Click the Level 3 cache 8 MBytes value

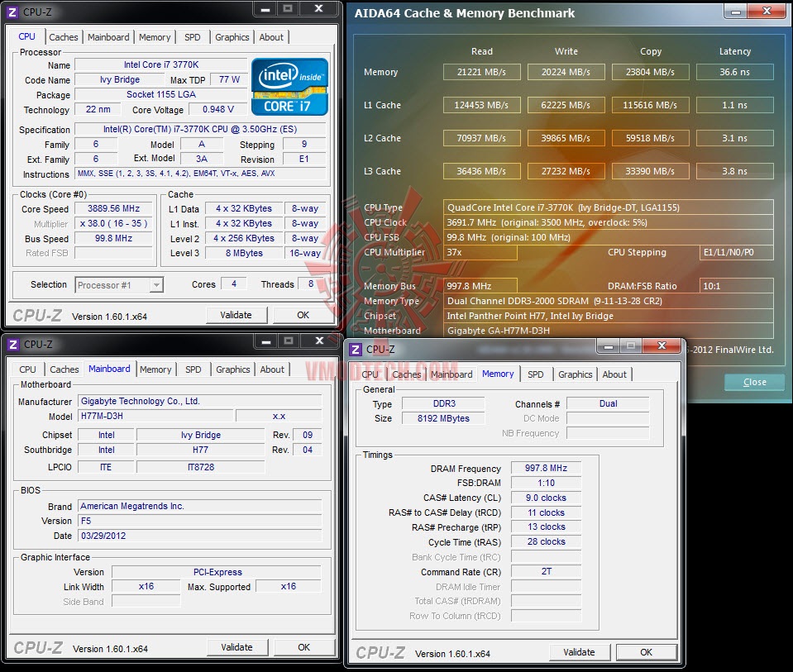pos(244,253)
